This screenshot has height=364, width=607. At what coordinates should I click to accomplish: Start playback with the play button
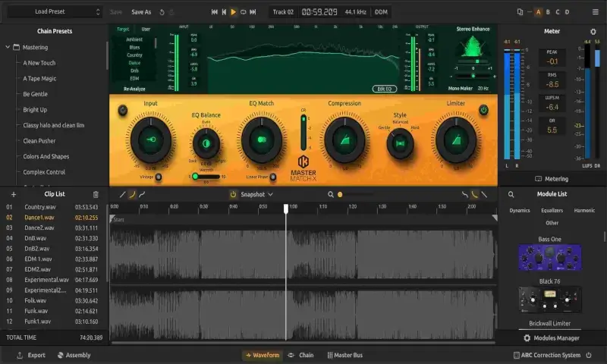(x=233, y=12)
